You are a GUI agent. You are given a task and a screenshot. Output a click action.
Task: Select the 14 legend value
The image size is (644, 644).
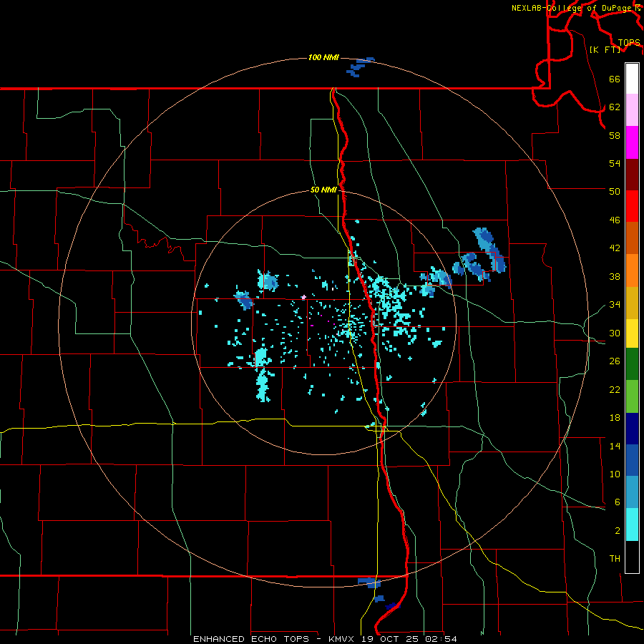(x=615, y=446)
